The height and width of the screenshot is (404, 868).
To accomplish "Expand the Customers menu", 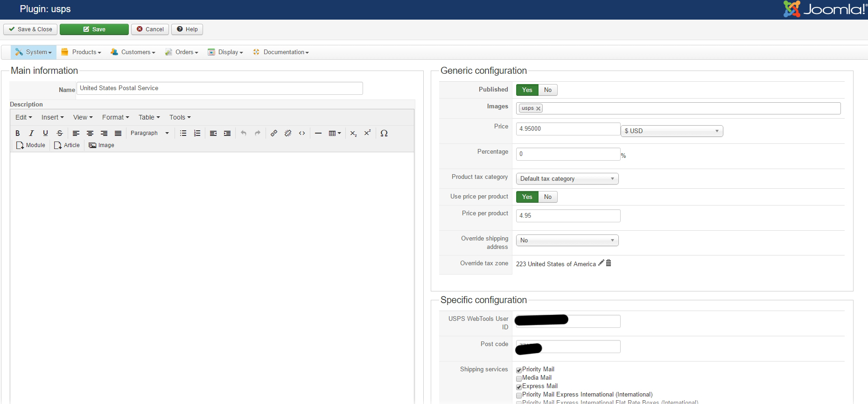I will coord(133,52).
